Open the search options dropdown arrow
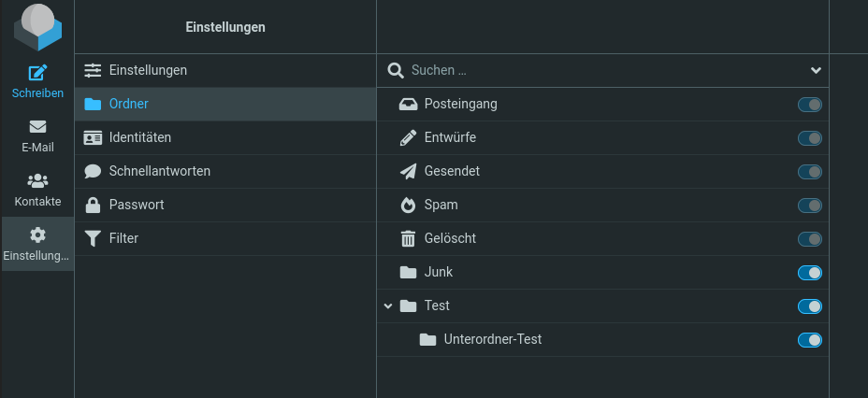 pos(816,70)
